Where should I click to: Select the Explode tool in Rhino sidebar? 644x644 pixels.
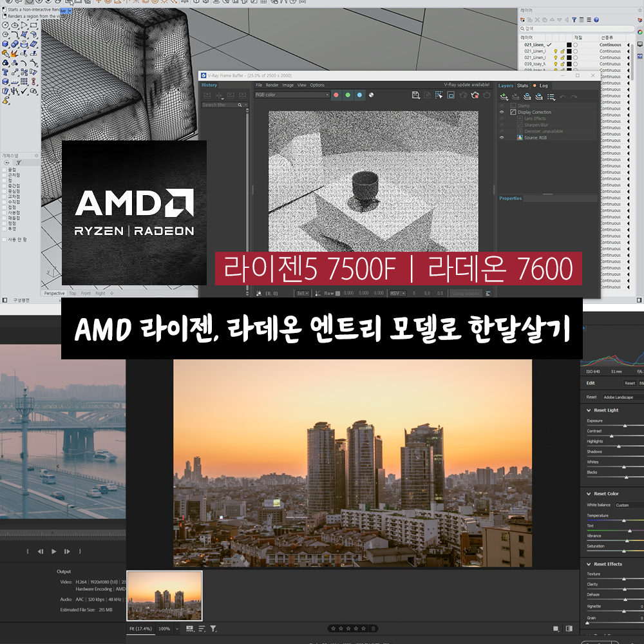click(15, 53)
